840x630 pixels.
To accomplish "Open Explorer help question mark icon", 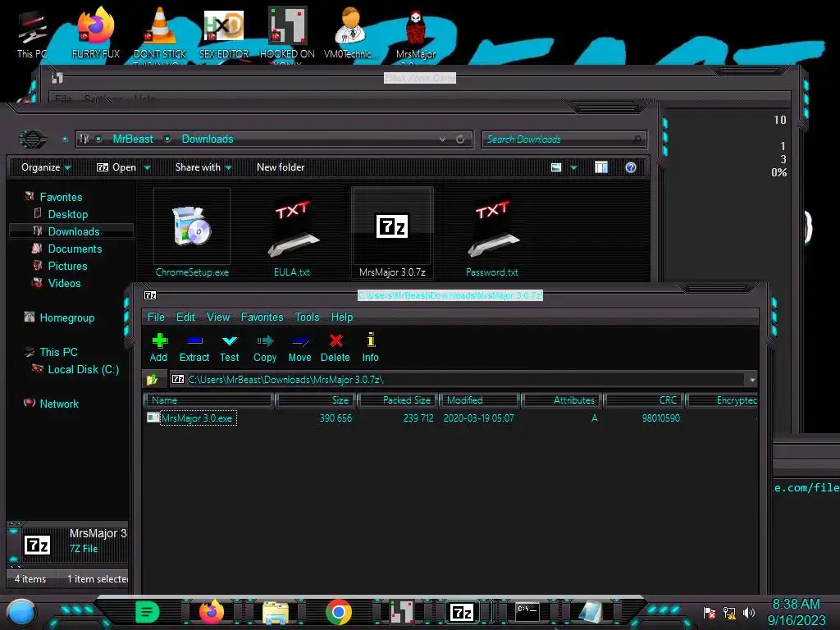I will (x=631, y=167).
